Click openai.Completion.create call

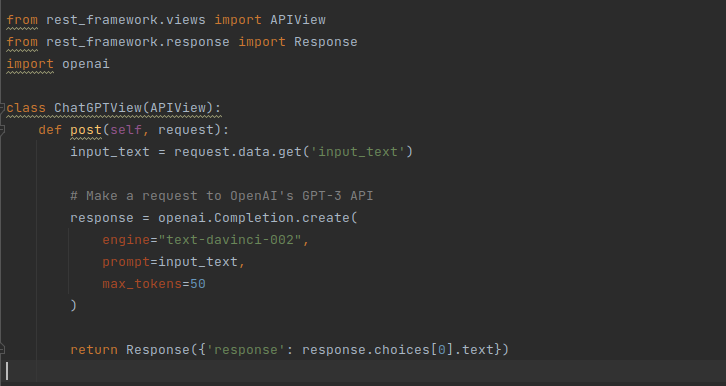(x=257, y=218)
